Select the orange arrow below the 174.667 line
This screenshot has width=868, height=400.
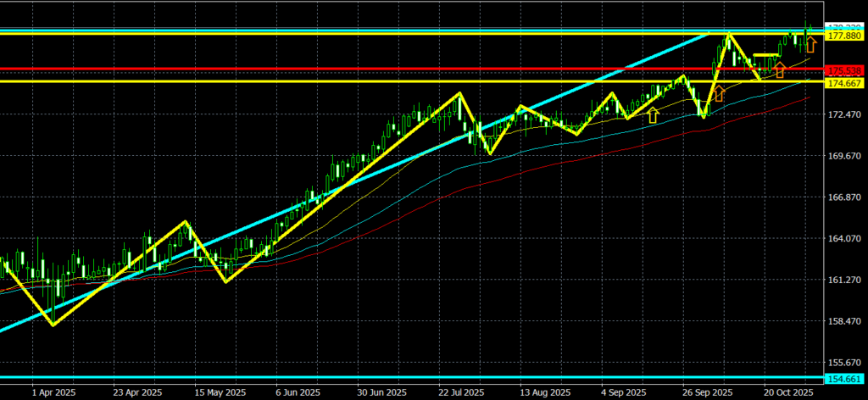(719, 93)
